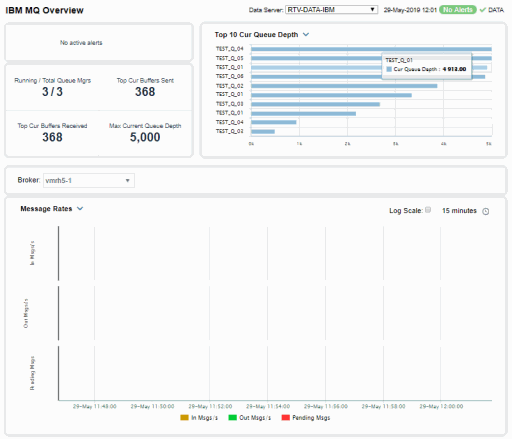Click the In Msgs/s vertical axis label
Viewport: 512px width, 439px height.
(x=32, y=253)
